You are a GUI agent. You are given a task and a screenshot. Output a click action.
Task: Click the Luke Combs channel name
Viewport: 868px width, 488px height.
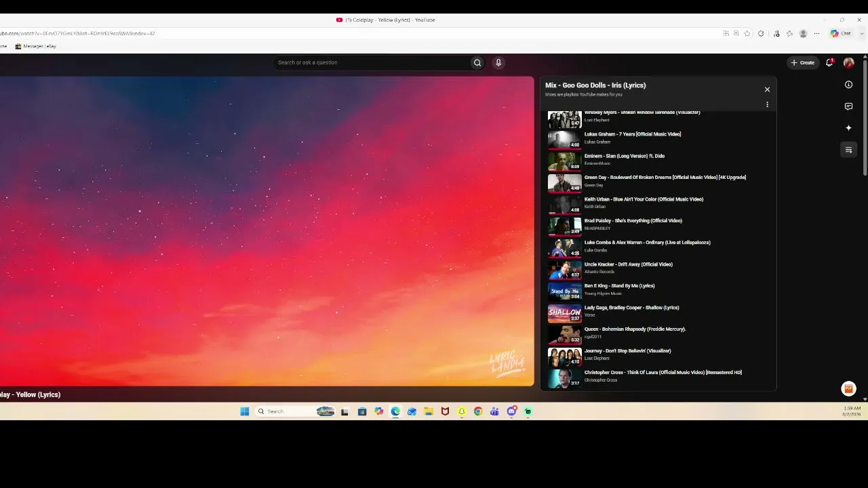pos(595,250)
